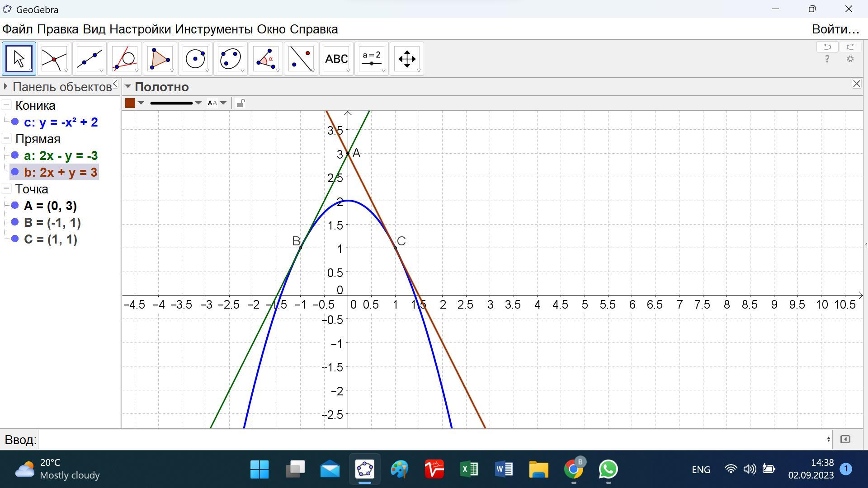Viewport: 868px width, 488px height.
Task: Click the Ввод input field
Action: point(434,439)
